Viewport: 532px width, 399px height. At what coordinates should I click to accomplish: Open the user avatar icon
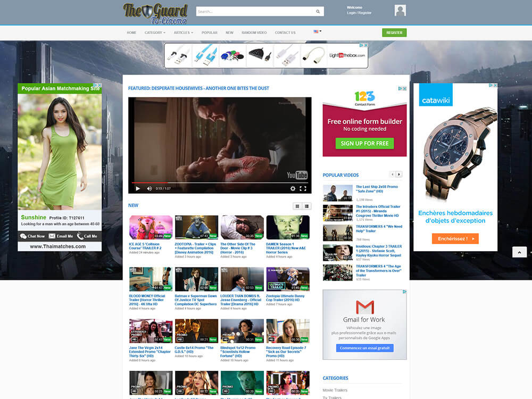[x=400, y=11]
